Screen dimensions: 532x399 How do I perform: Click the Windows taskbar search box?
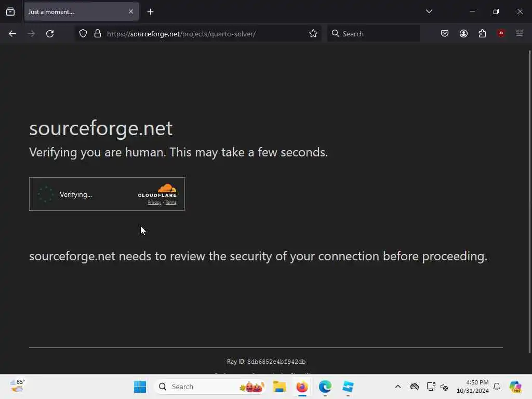click(x=210, y=387)
